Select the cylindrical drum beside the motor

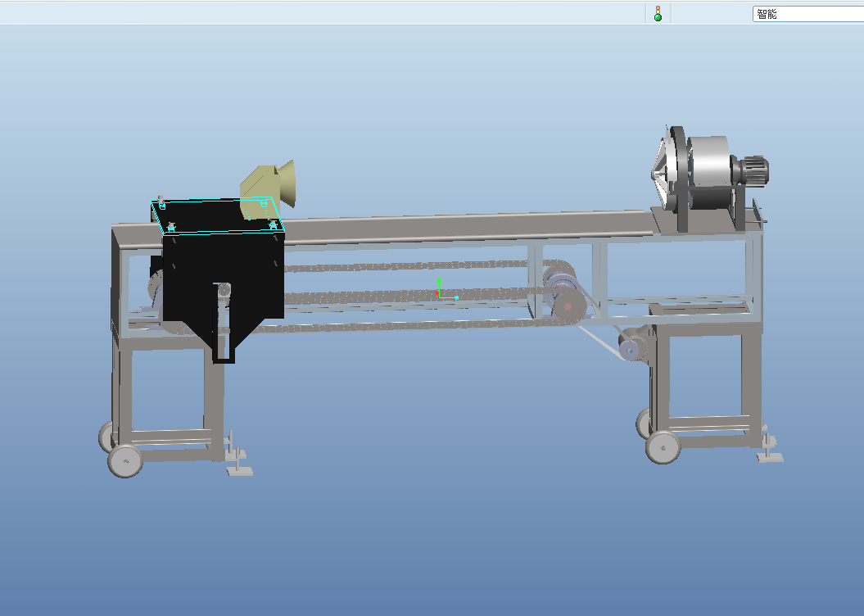pyautogui.click(x=710, y=173)
